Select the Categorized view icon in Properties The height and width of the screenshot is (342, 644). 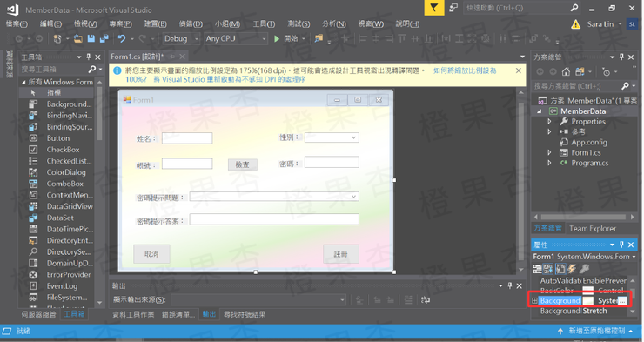coord(537,269)
